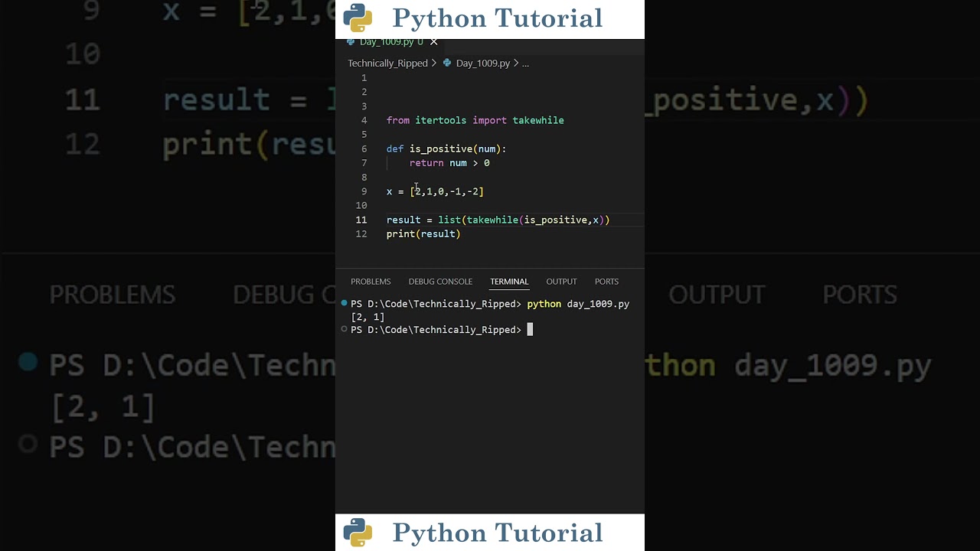Switch to the PROBLEMS panel tab
Screen dimensions: 980x551
click(x=371, y=282)
